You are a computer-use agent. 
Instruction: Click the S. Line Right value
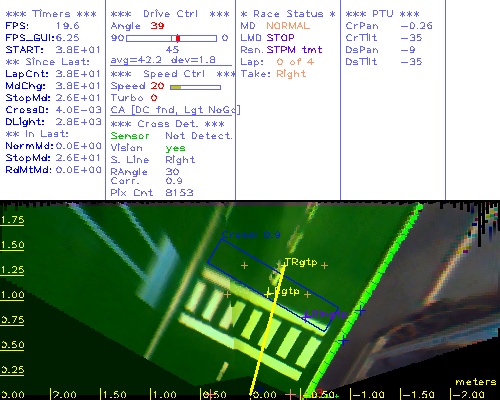[180, 160]
